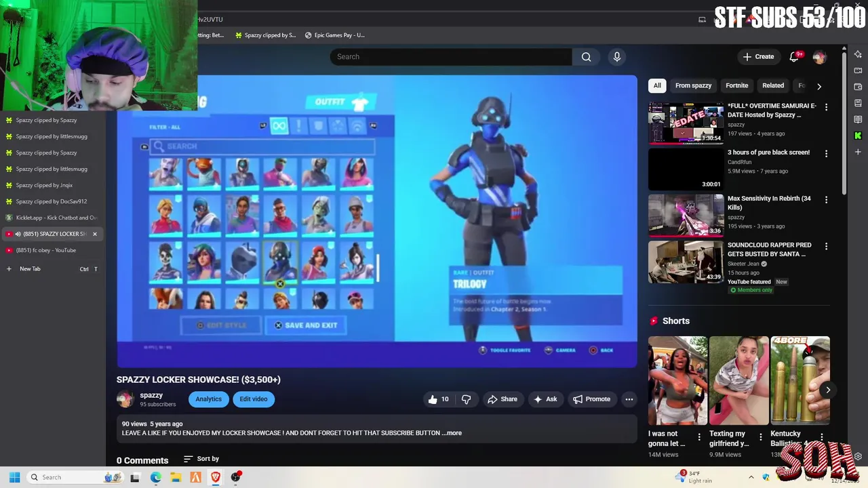Click the SPAZZY LOCKER SHOWCASE video player
This screenshot has height=488, width=868.
(x=377, y=221)
